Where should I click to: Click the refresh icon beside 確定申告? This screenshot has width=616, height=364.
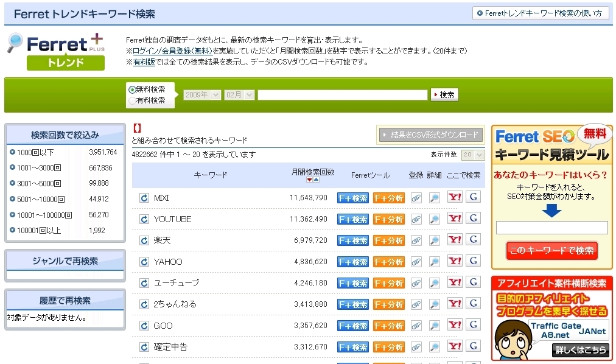[x=144, y=347]
